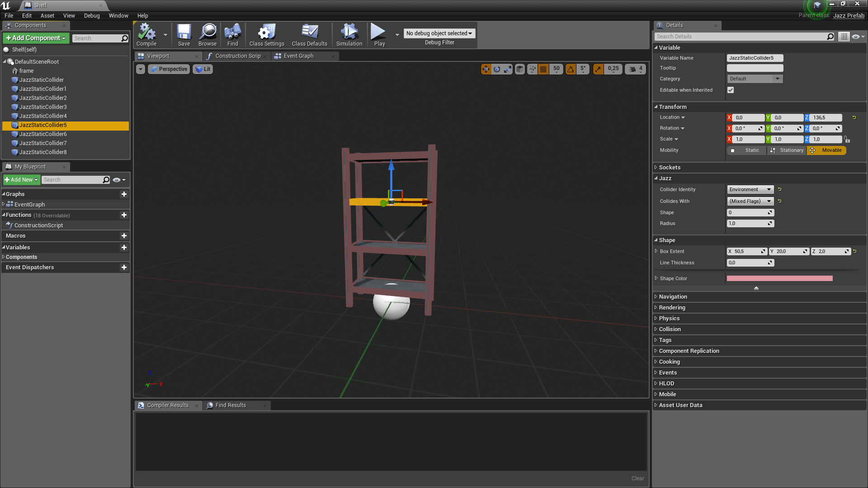Add a new function plus button
Image resolution: width=868 pixels, height=488 pixels.
(x=124, y=215)
